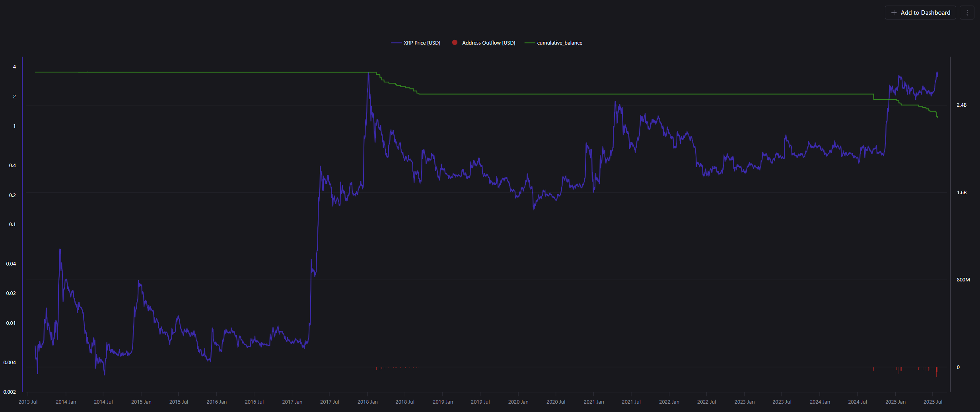This screenshot has width=980, height=412.
Task: Click the 2019 Jan label on the time axis
Action: tap(443, 402)
